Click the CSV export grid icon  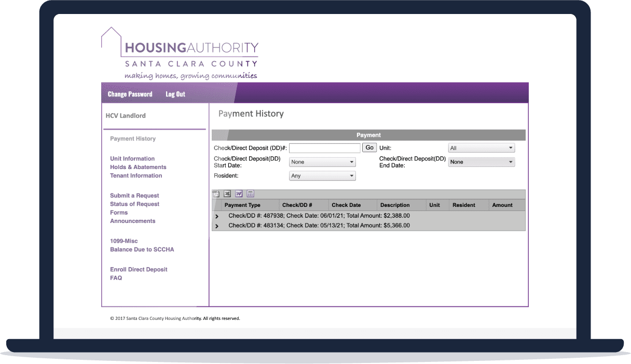coord(250,194)
